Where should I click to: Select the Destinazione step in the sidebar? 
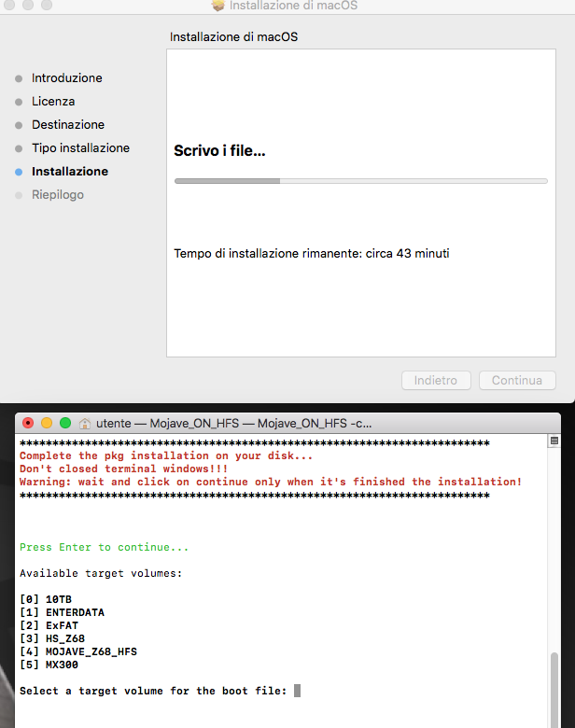point(68,124)
